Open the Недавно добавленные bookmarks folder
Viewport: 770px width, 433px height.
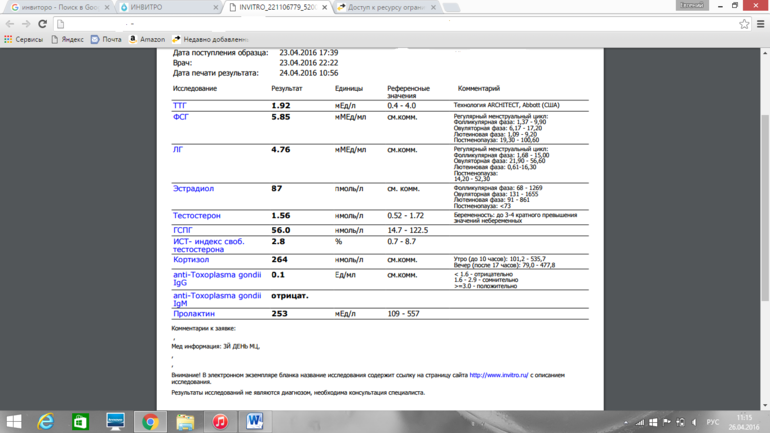click(210, 40)
